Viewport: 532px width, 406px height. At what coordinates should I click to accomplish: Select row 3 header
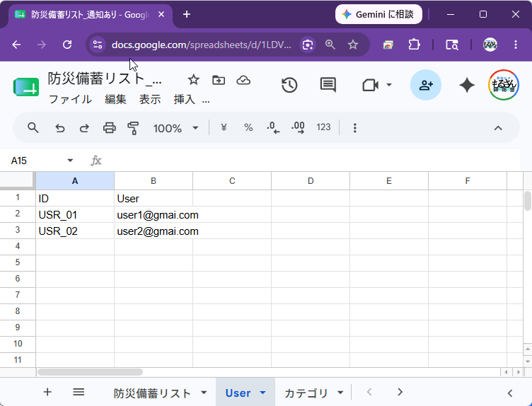click(18, 231)
